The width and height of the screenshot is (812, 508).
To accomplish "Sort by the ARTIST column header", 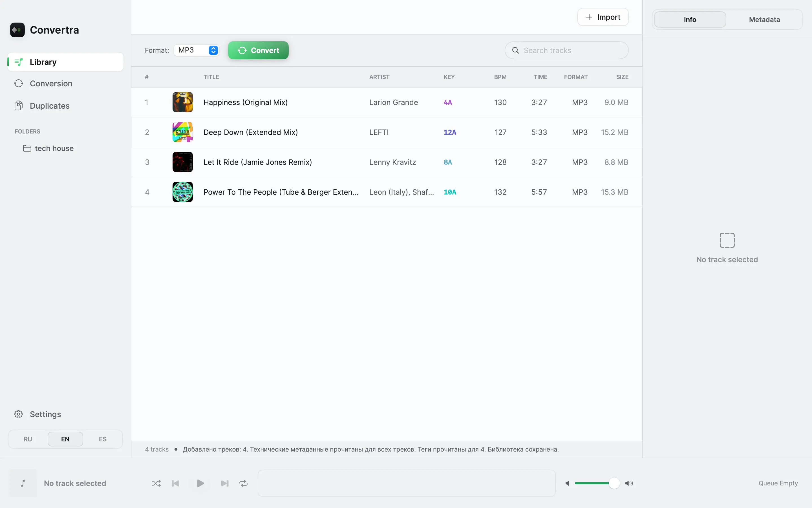I will point(379,77).
